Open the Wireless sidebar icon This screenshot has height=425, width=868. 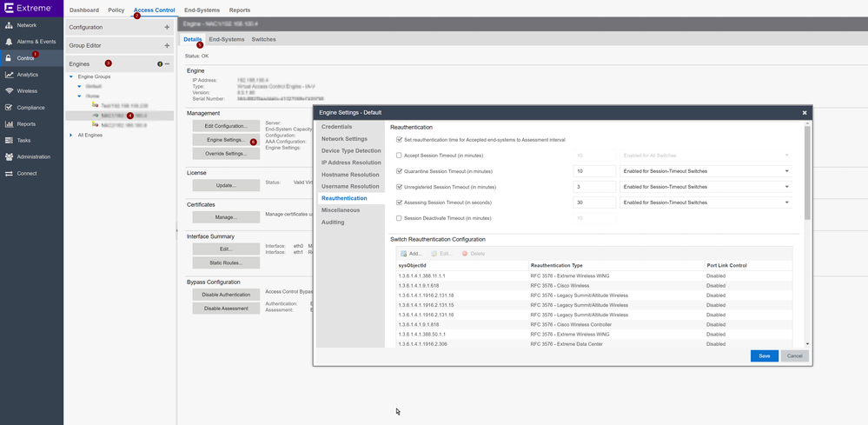[9, 90]
